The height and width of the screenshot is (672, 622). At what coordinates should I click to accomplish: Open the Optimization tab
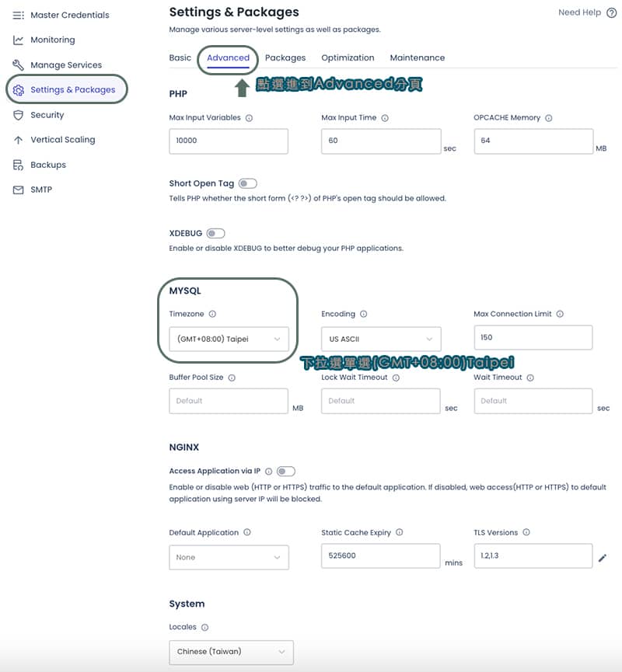(348, 57)
